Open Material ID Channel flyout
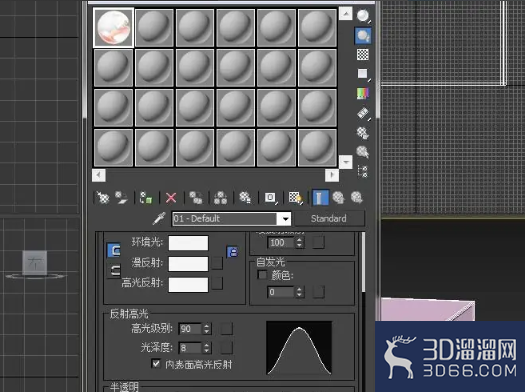The image size is (525, 392). (271, 198)
